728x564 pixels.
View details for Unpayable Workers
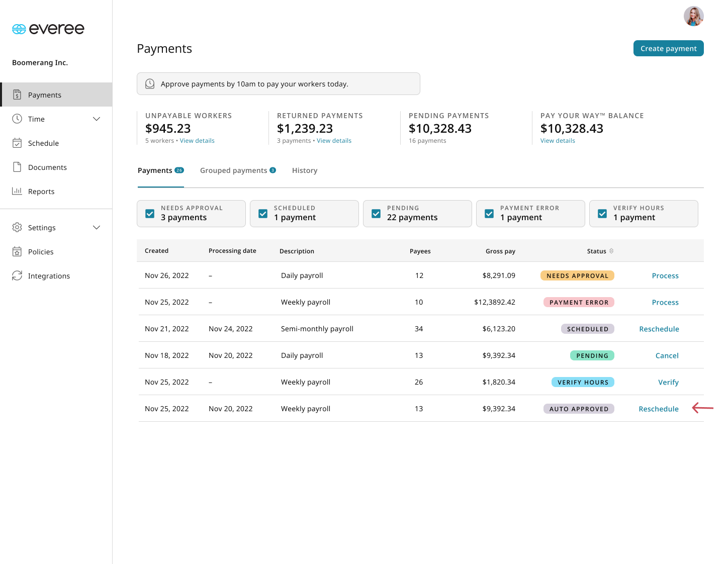pos(197,141)
